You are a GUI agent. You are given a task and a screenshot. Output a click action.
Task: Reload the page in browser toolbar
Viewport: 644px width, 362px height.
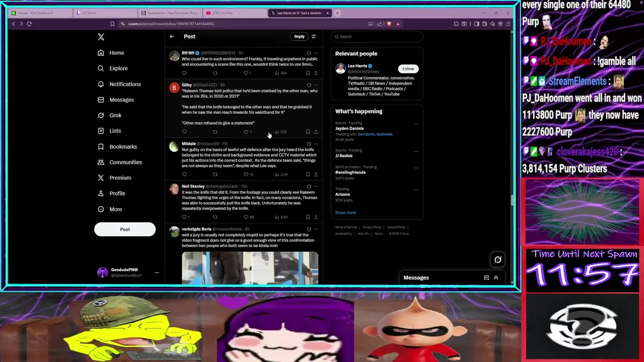(29, 24)
